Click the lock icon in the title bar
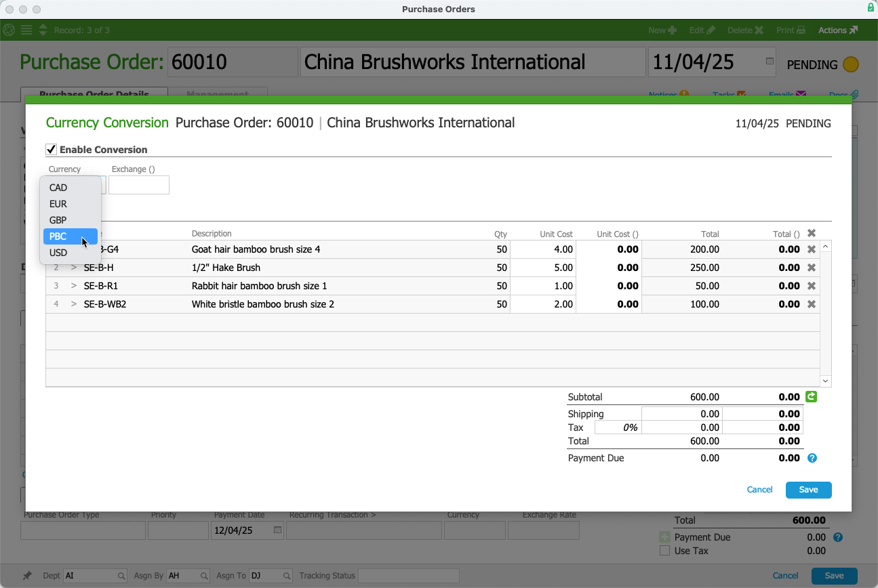 tap(871, 8)
